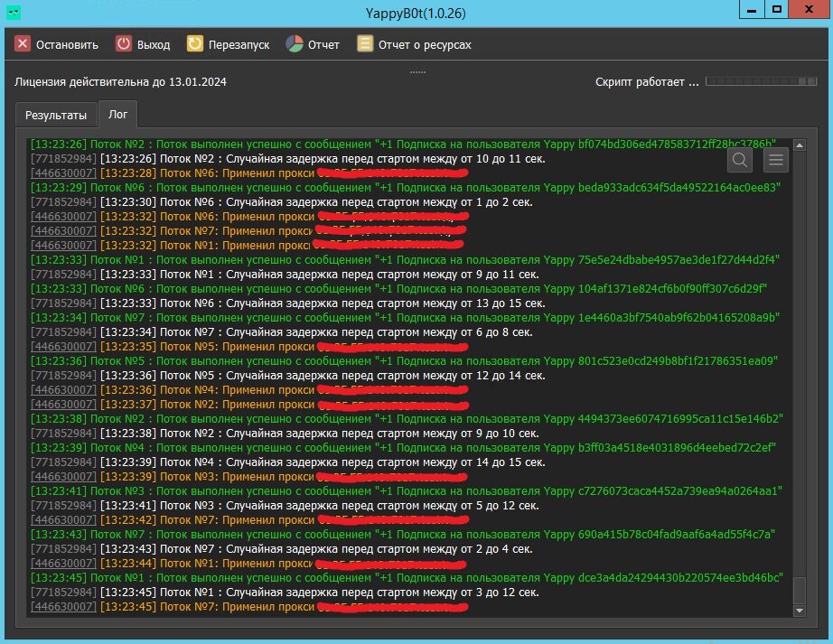The width and height of the screenshot is (833, 644).
Task: Click the status text Скрипт работает
Action: (x=647, y=82)
